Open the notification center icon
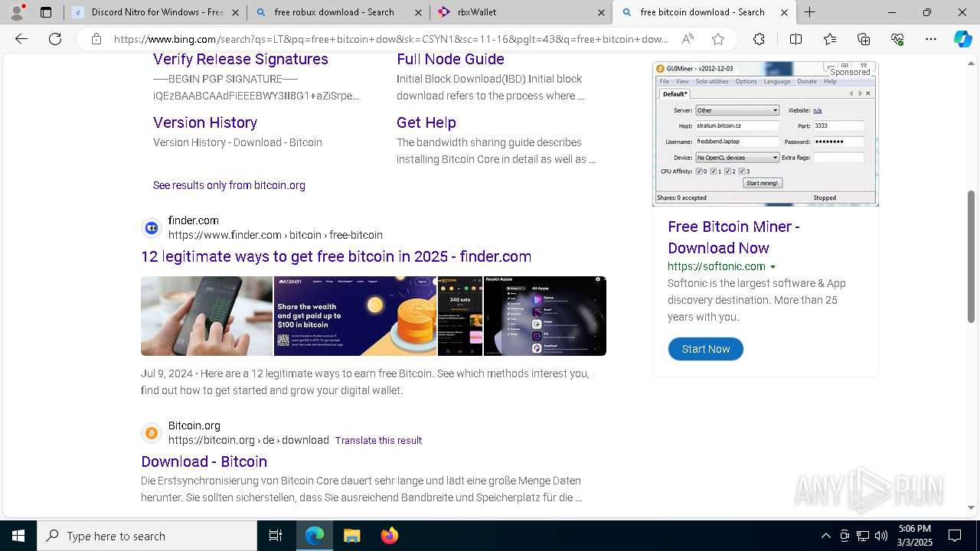Image resolution: width=980 pixels, height=551 pixels. [955, 536]
